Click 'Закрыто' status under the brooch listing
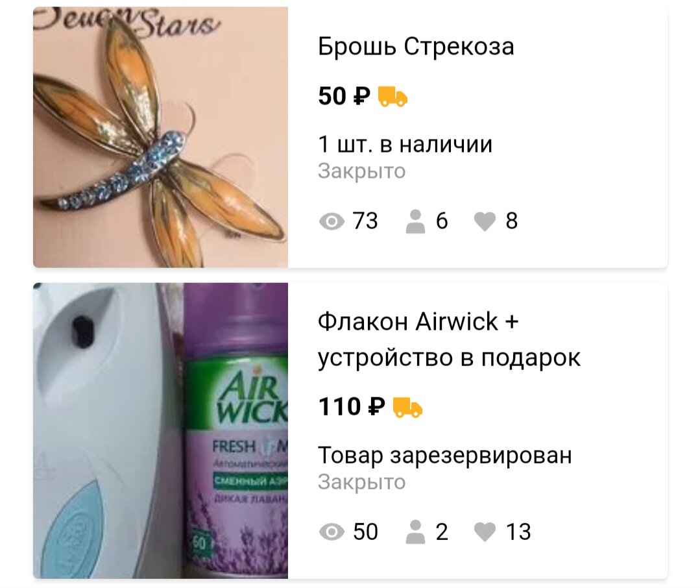The height and width of the screenshot is (588, 700). coord(361,171)
